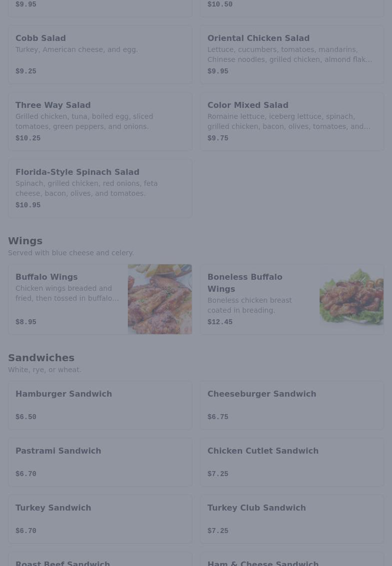
Task: Choose the Chicken Cutlet Sandwich card
Action: click(x=292, y=462)
